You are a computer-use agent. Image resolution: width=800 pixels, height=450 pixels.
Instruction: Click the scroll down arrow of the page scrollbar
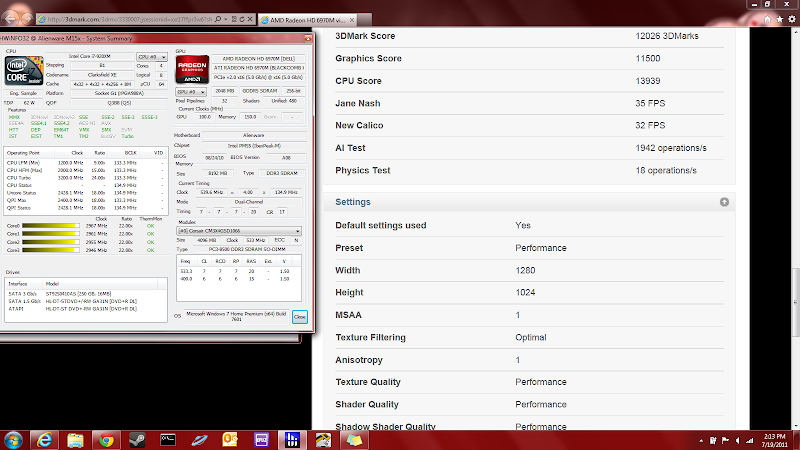(x=795, y=426)
